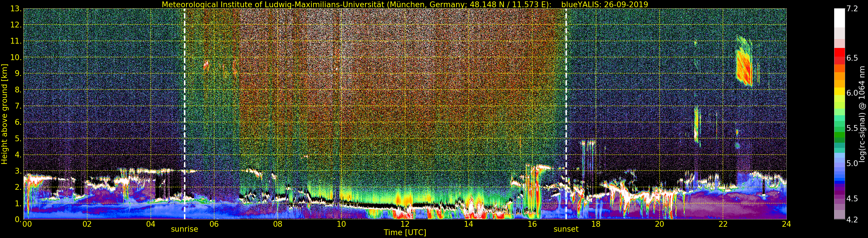Pick the bright yellow colorbar segment

click(839, 91)
